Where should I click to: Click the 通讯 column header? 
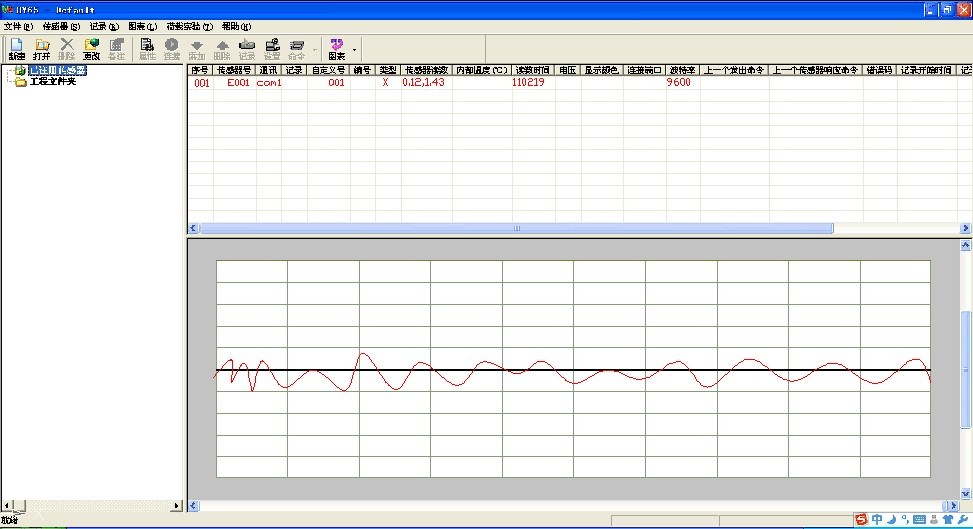point(269,70)
